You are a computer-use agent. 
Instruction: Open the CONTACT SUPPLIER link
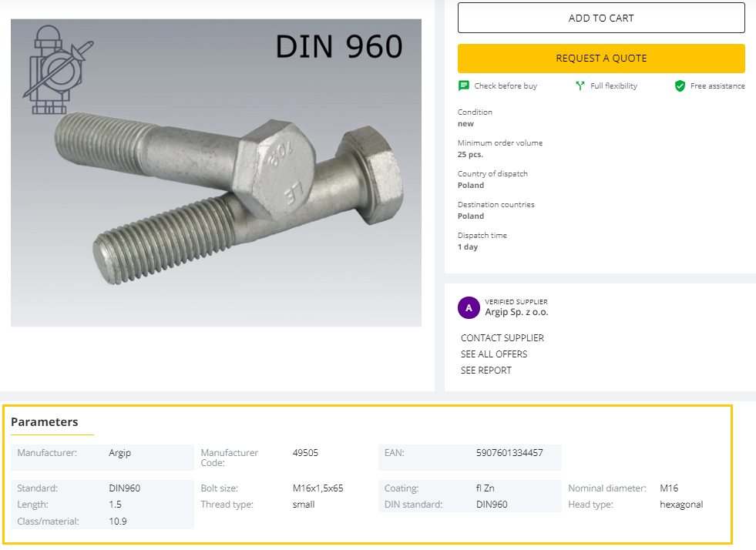coord(502,338)
